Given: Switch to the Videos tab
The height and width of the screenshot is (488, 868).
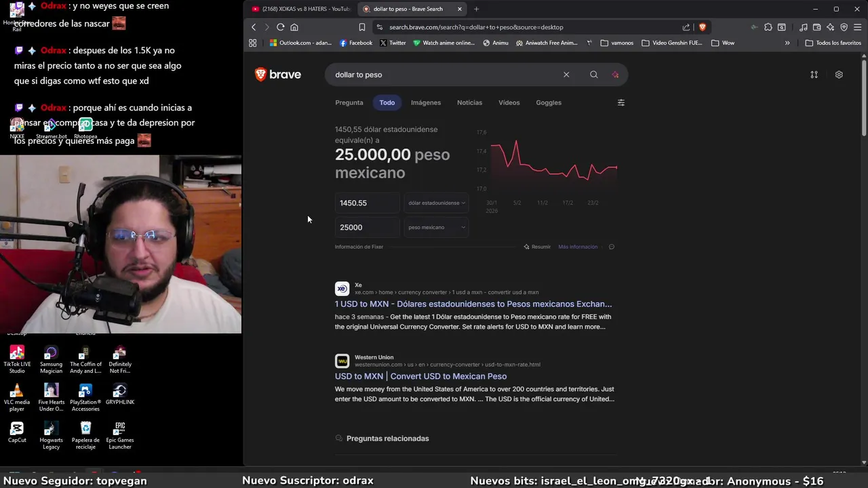Looking at the screenshot, I should 509,102.
